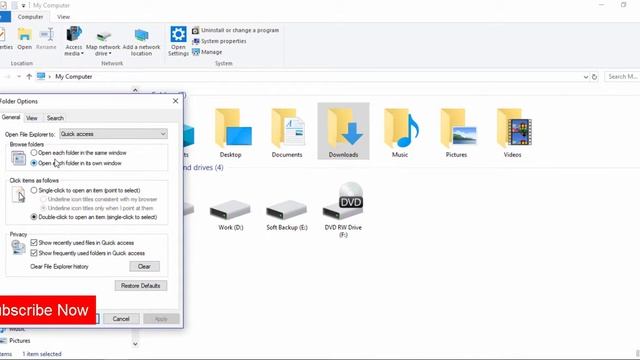Open System properties from ribbon
Screen dimensions: 640x360
tap(219, 41)
